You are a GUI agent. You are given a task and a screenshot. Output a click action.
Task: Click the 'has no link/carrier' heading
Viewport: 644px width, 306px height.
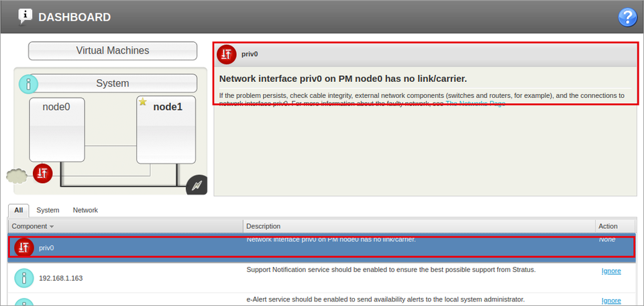(x=343, y=79)
